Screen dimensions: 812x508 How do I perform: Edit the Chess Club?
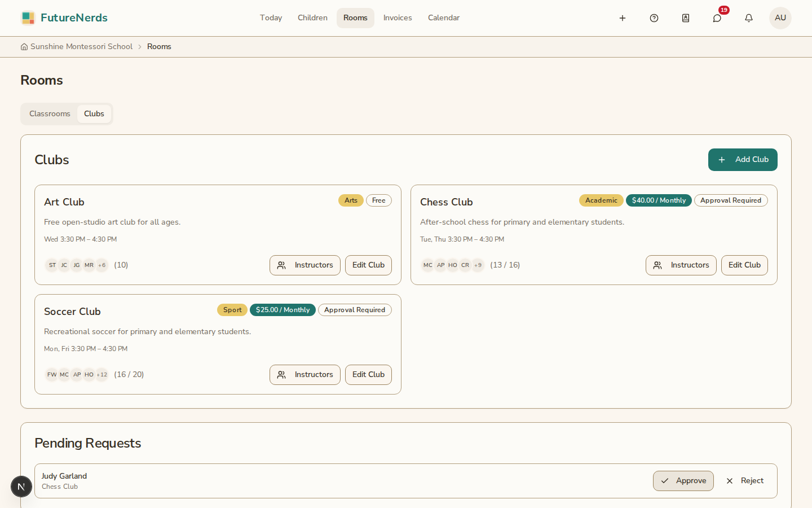point(744,265)
